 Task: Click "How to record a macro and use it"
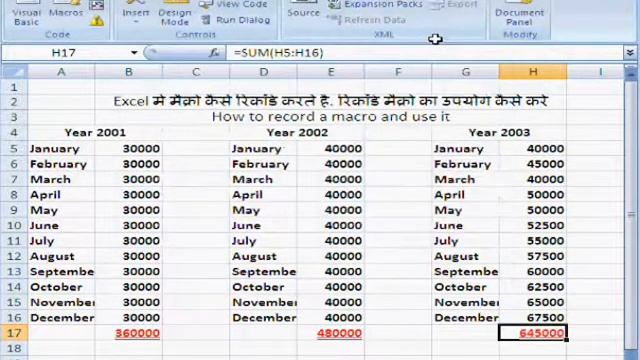pyautogui.click(x=331, y=117)
